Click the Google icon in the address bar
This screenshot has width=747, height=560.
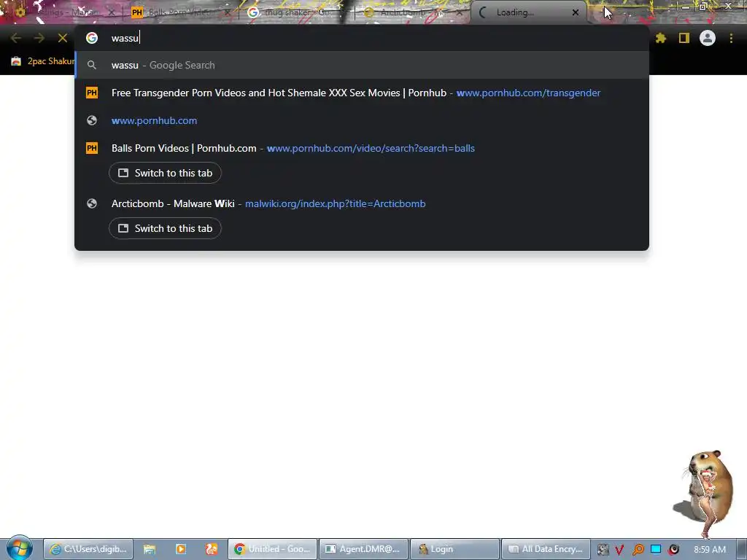(92, 38)
